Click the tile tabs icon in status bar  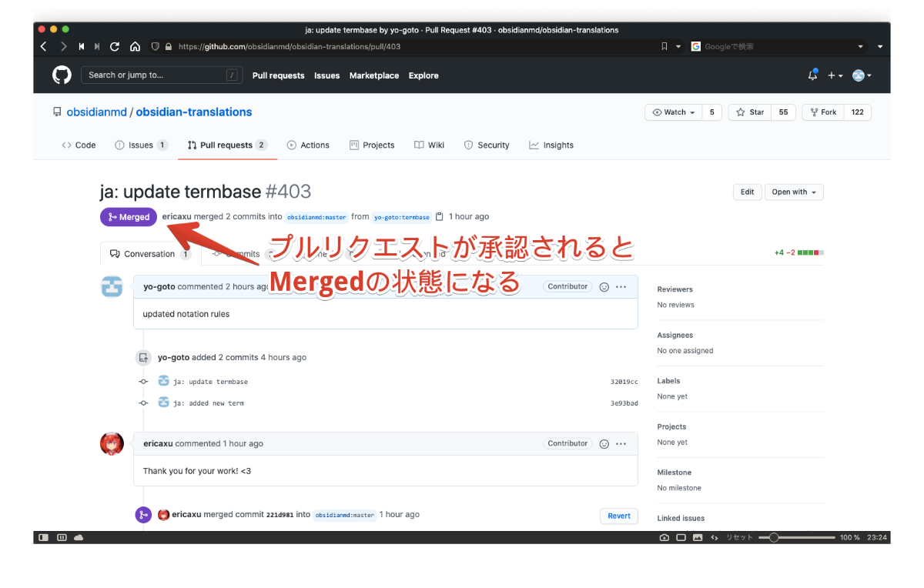point(681,537)
